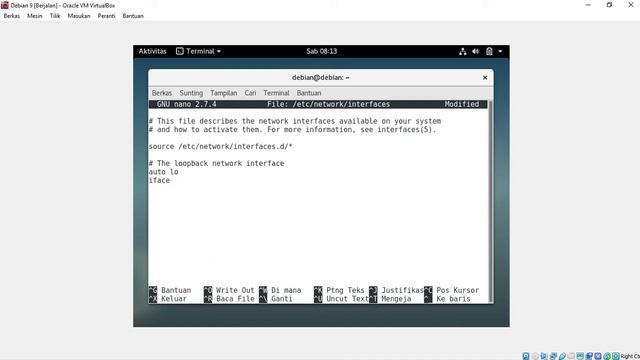Open the GNOME system menu arrow
Image resolution: width=640 pixels, height=360 pixels.
(x=500, y=51)
